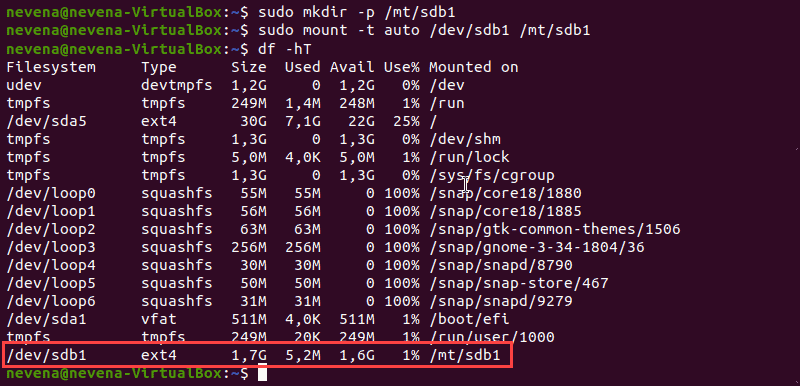Click the '/snap/core18/1880' mount point
The height and width of the screenshot is (386, 800).
[505, 193]
